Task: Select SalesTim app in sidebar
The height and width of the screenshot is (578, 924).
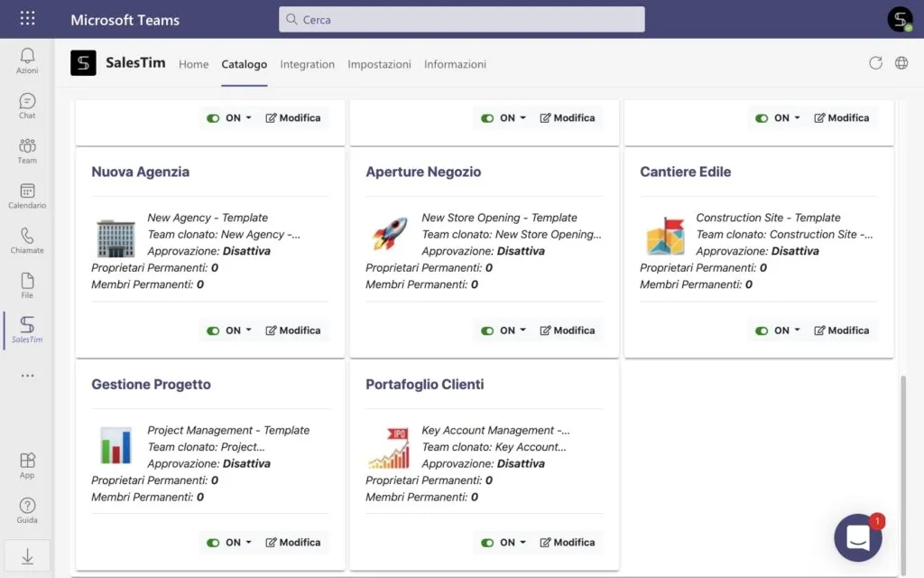Action: pos(27,330)
